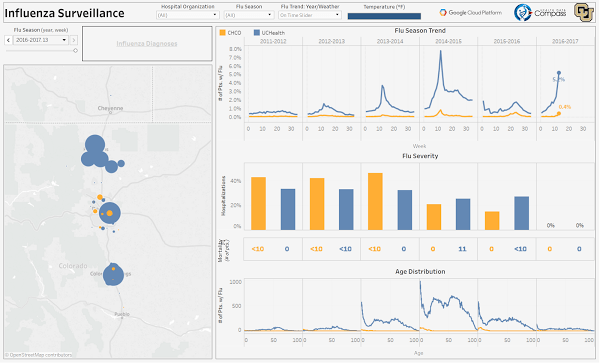Select the 2011-2012 CHCO hospitalization bar

tap(258, 203)
